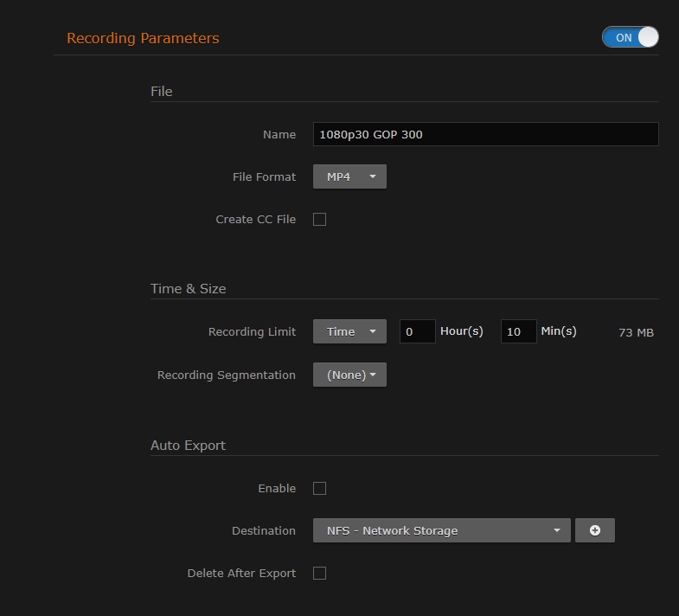This screenshot has height=616, width=679.
Task: Open the MP4 File Format dropdown
Action: [x=349, y=176]
